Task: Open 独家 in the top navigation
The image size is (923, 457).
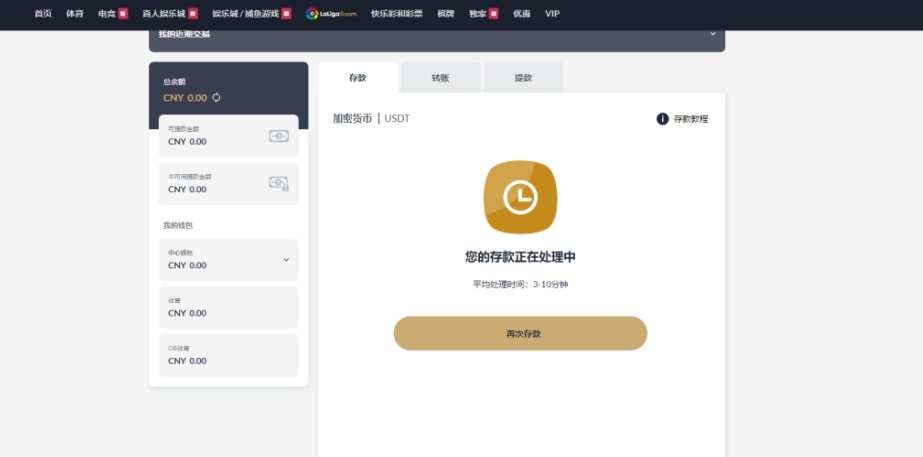Action: tap(477, 14)
